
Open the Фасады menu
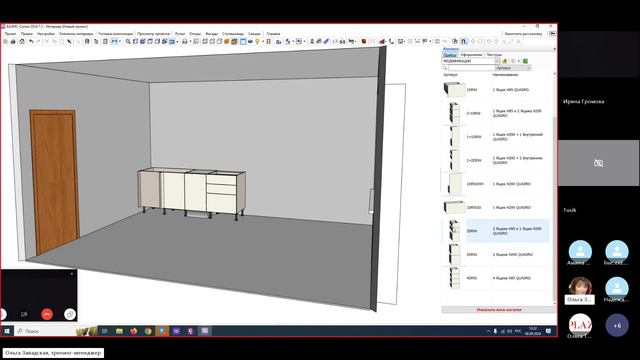[x=211, y=34]
